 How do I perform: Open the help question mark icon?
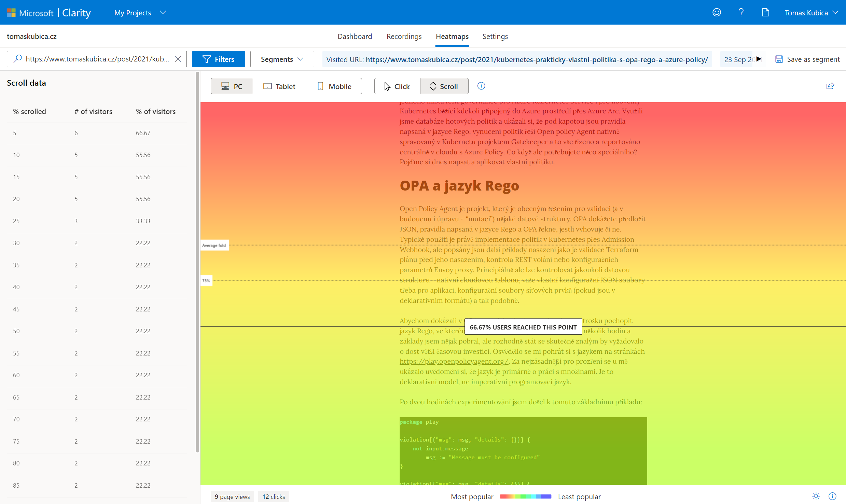point(741,13)
